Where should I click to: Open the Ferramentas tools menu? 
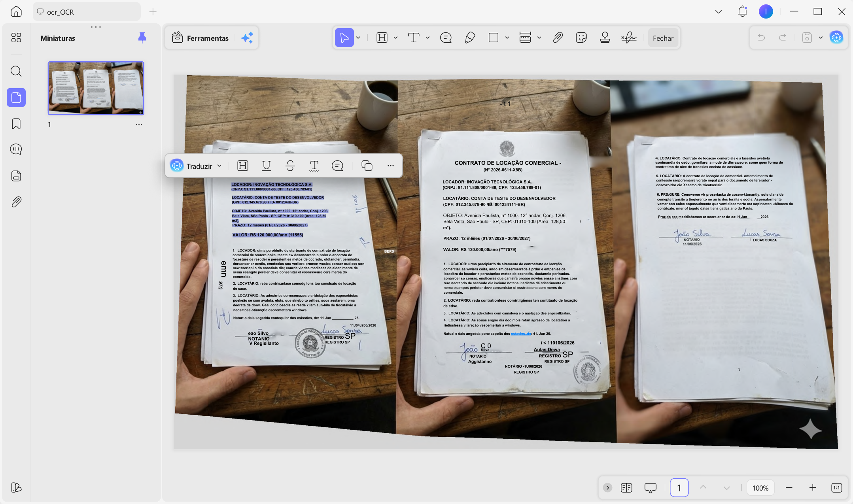pos(200,38)
